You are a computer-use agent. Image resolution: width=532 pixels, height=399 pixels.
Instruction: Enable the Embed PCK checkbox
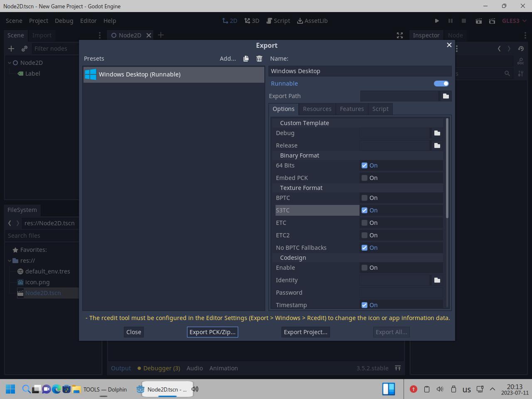365,178
